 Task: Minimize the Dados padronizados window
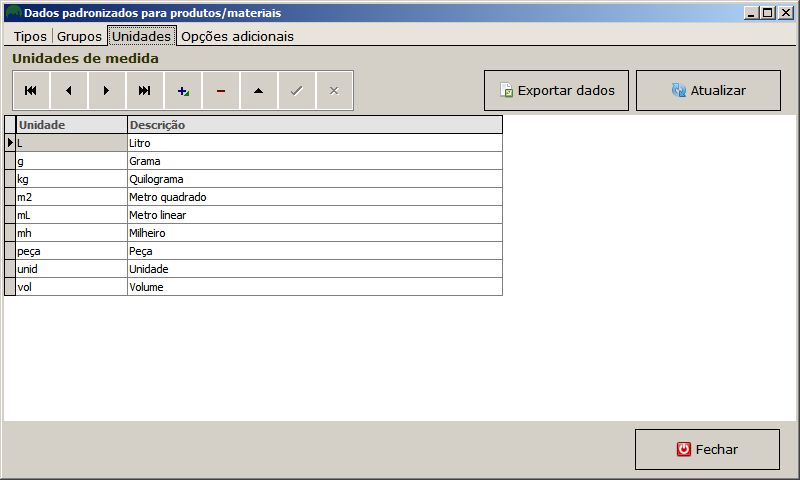(x=751, y=13)
